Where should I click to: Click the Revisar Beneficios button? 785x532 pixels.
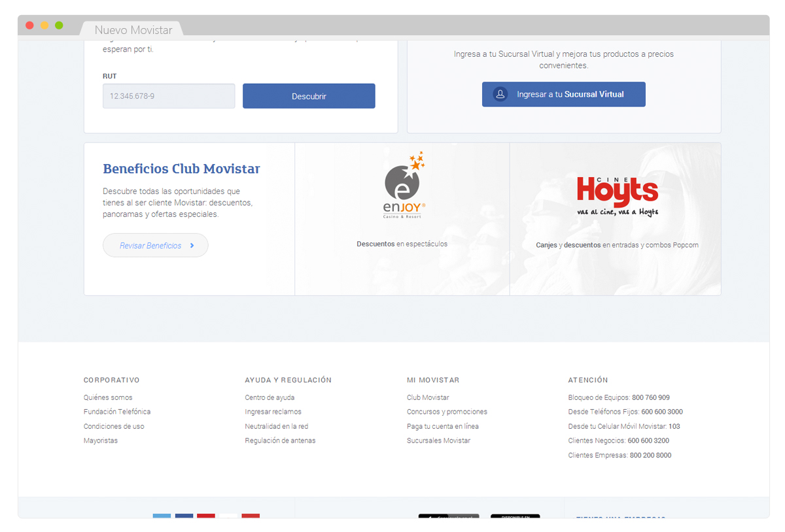[156, 246]
